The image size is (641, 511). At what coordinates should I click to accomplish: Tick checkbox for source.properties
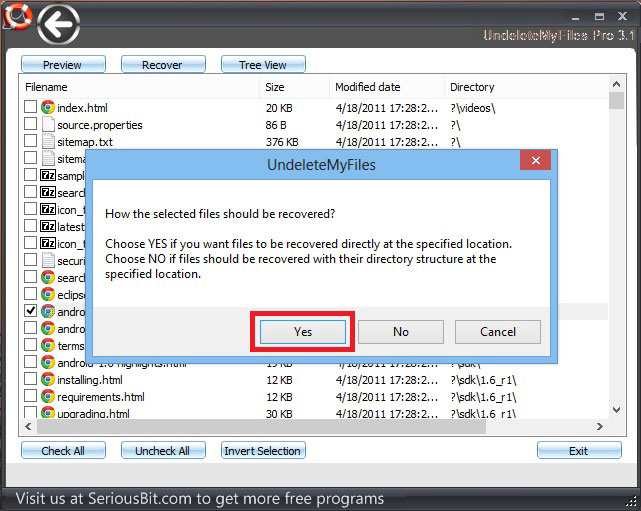30,124
